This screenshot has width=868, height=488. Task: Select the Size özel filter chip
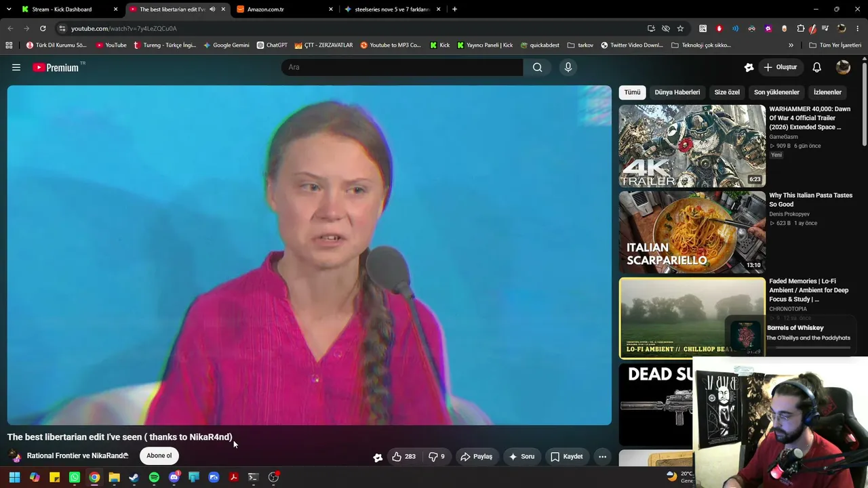(727, 92)
